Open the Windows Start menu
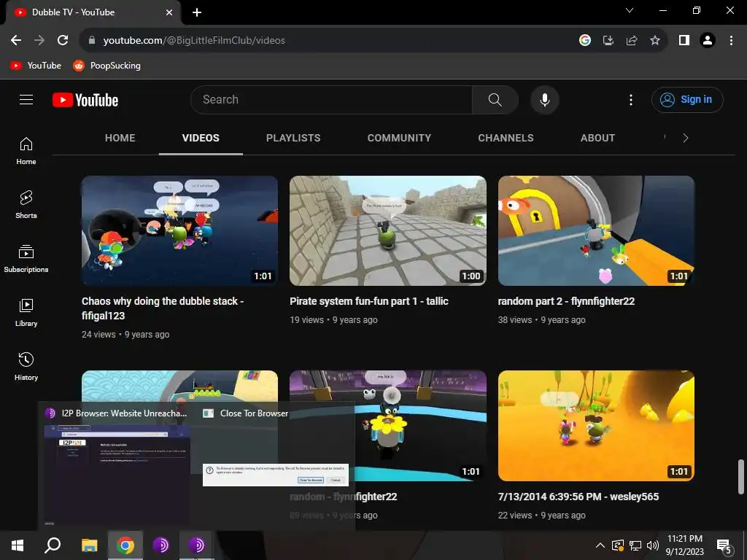The height and width of the screenshot is (560, 747). [x=18, y=545]
